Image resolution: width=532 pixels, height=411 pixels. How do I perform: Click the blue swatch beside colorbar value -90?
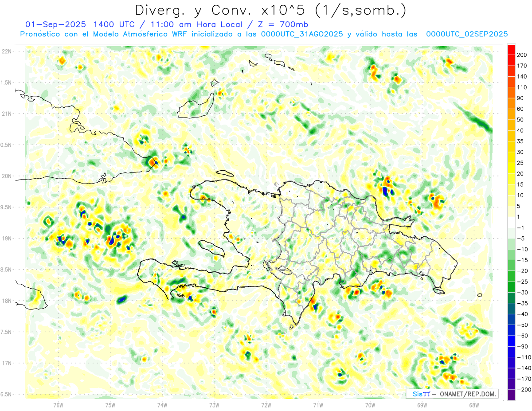tap(512, 341)
